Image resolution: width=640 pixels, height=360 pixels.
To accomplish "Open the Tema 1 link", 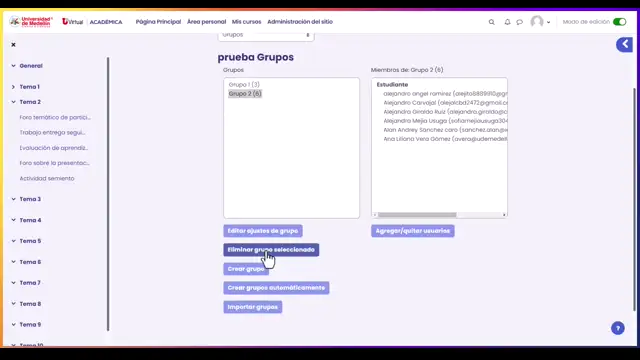I will [x=29, y=87].
